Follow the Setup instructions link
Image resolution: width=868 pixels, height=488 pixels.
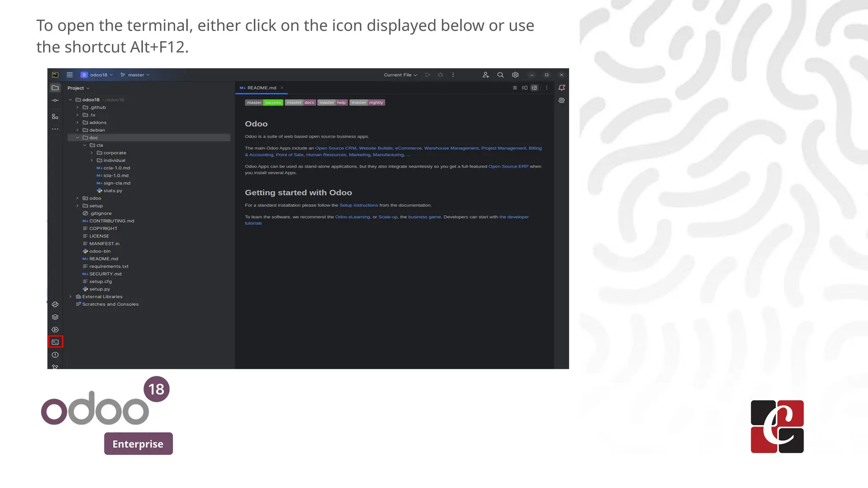[359, 205]
